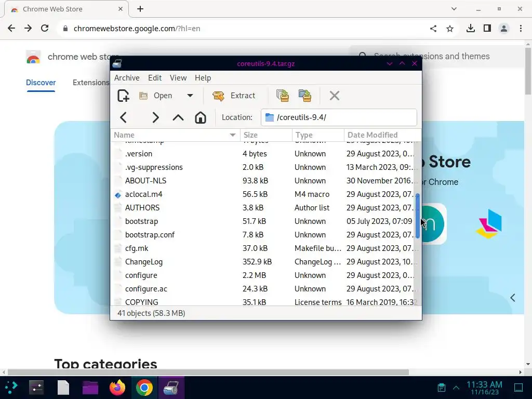
Task: Click the file list vertical scrollbar thumb
Action: click(418, 216)
